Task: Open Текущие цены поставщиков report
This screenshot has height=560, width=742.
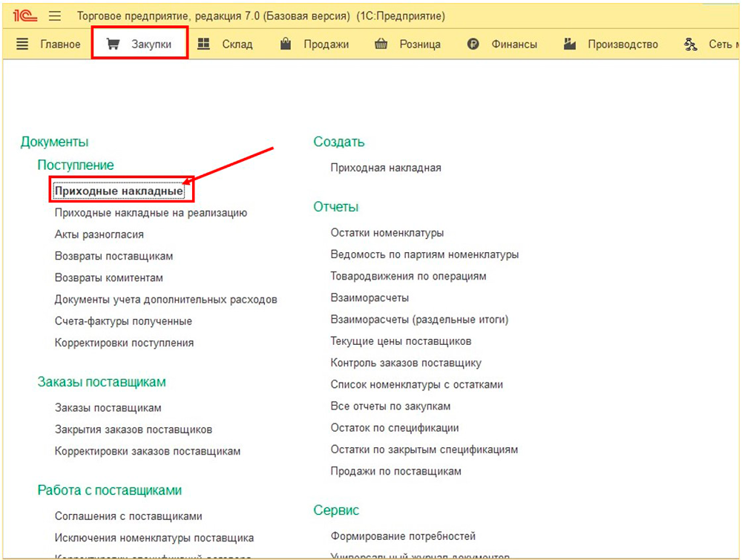Action: 401,341
